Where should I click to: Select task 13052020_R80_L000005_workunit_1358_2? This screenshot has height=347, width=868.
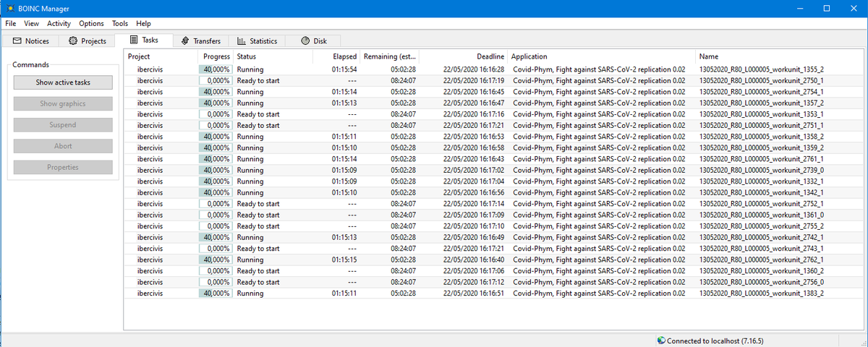point(494,137)
